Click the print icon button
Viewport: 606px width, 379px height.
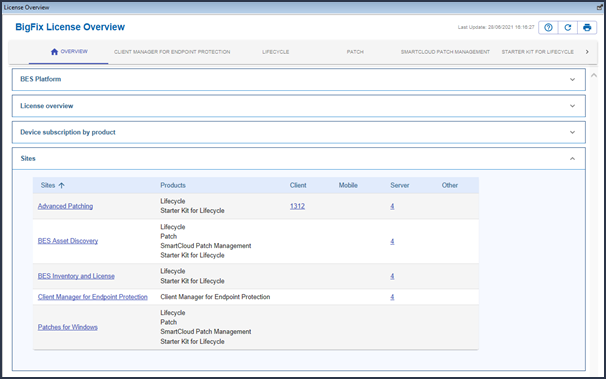click(587, 27)
